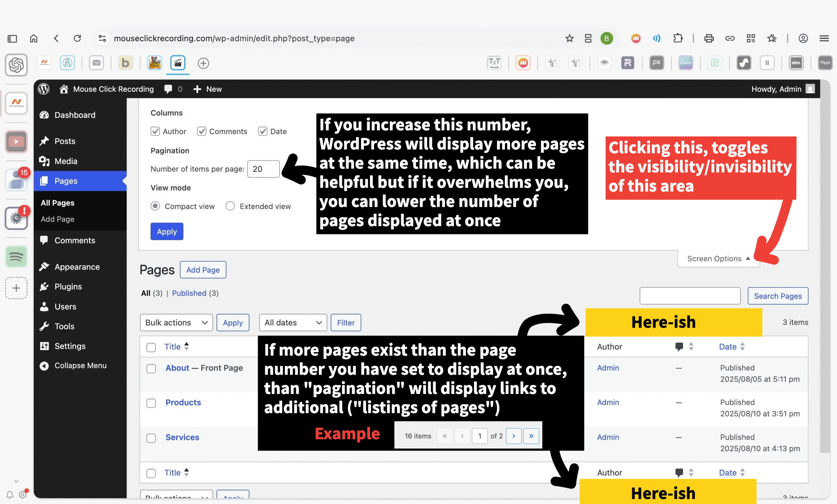Screen dimensions: 837x504
Task: Click the WordPress logo icon
Action: pos(44,89)
